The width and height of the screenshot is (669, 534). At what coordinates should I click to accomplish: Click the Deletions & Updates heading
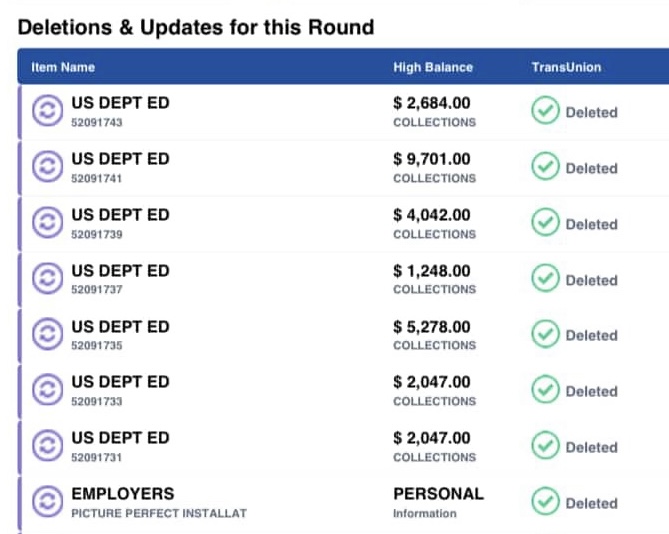[x=196, y=27]
